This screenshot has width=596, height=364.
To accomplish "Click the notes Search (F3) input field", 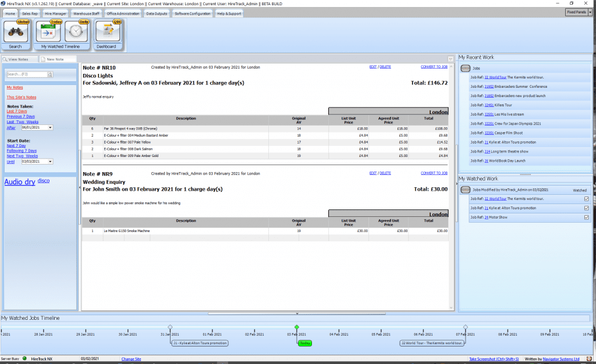I will click(x=27, y=74).
